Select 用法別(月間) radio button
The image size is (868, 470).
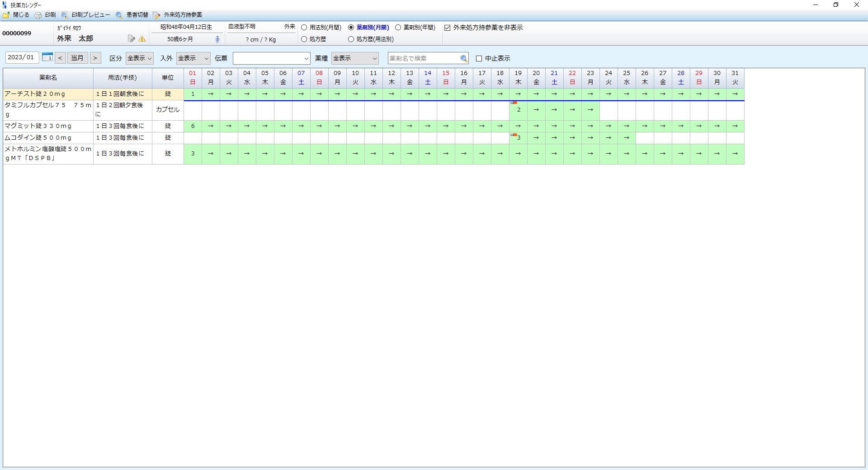[304, 28]
